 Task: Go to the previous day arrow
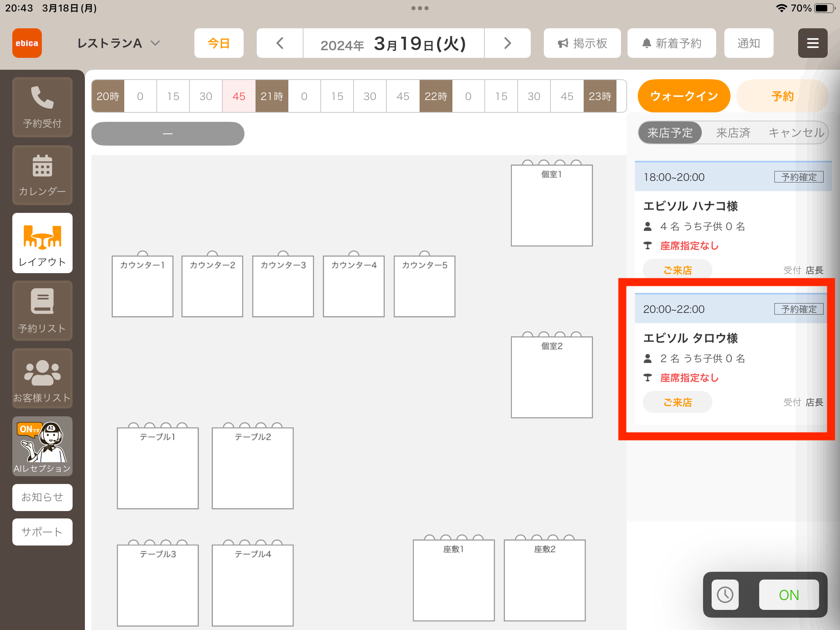click(280, 43)
